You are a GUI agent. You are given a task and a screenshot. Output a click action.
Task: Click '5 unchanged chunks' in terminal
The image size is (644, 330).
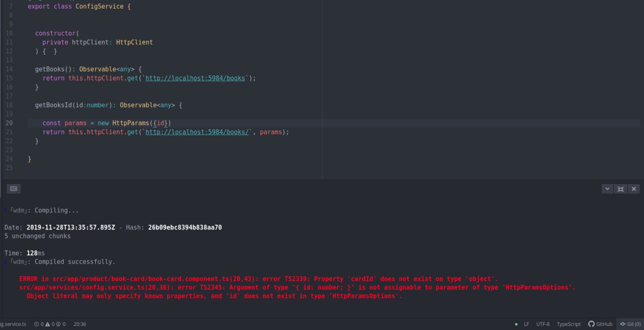(x=38, y=236)
